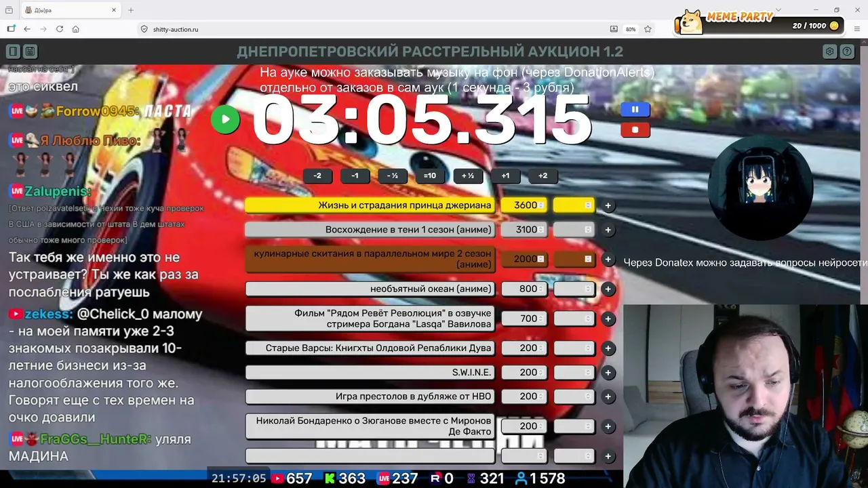868x488 pixels.
Task: Add half a minute with +½ button
Action: 467,176
